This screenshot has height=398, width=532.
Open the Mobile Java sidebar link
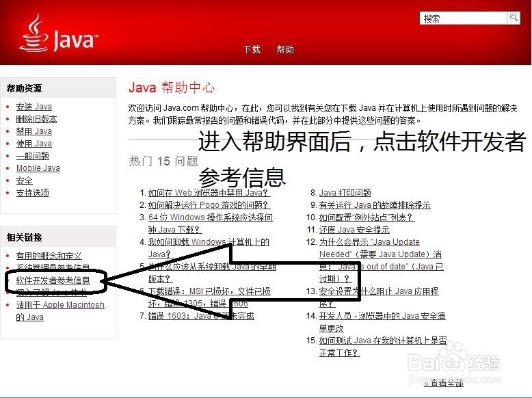click(x=38, y=168)
